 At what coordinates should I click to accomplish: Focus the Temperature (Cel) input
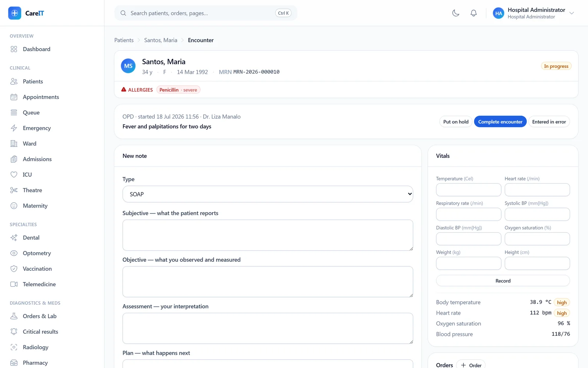[x=469, y=190]
